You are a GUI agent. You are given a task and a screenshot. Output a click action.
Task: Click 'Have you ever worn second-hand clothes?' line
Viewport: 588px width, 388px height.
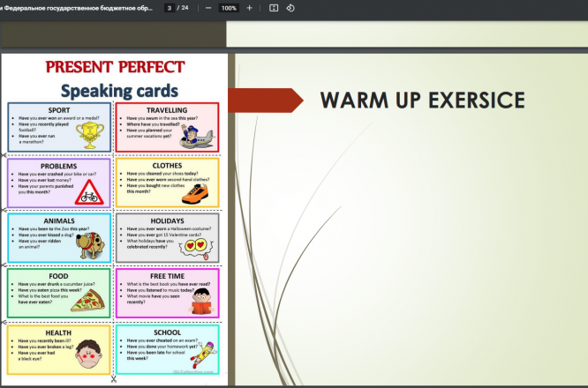pos(168,179)
